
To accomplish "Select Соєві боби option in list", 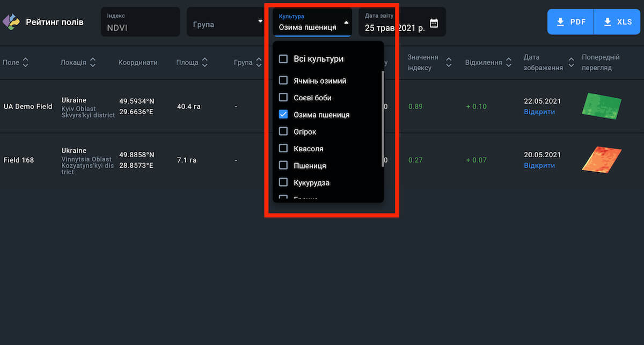I will click(x=312, y=98).
